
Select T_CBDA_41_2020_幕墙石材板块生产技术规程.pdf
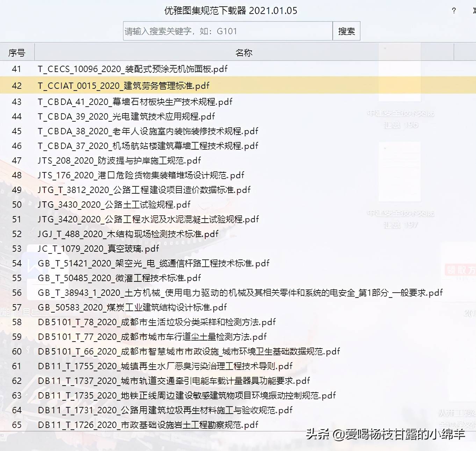coord(135,102)
